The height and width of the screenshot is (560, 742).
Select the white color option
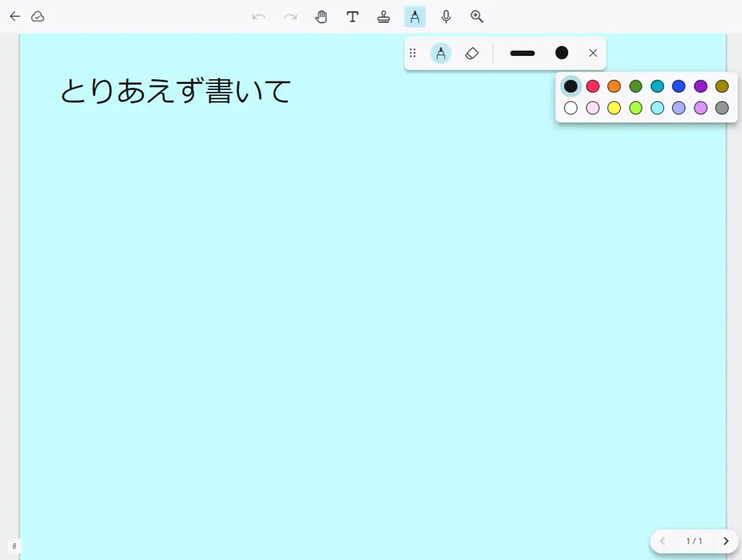(x=570, y=107)
